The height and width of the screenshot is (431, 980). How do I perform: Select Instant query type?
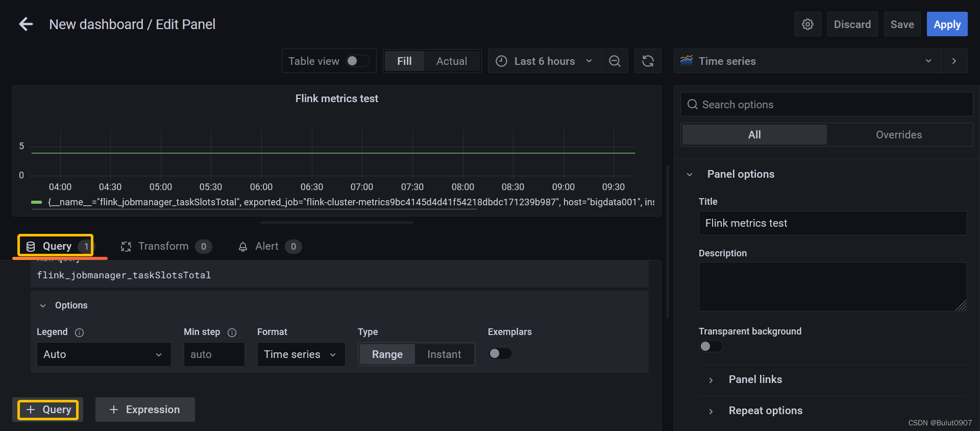point(444,354)
